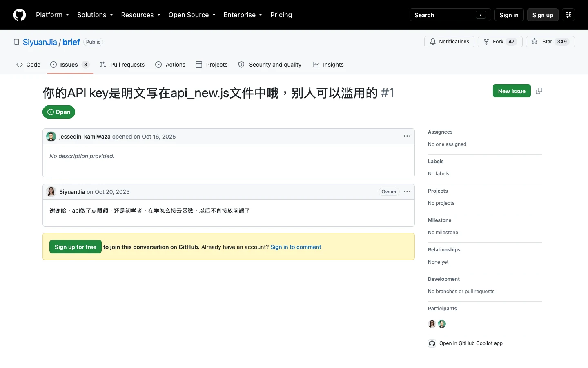Click the New issue button
This screenshot has height=368, width=588.
512,91
